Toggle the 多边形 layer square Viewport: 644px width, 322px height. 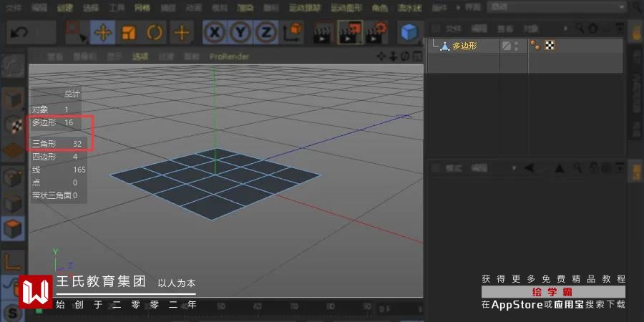(507, 46)
